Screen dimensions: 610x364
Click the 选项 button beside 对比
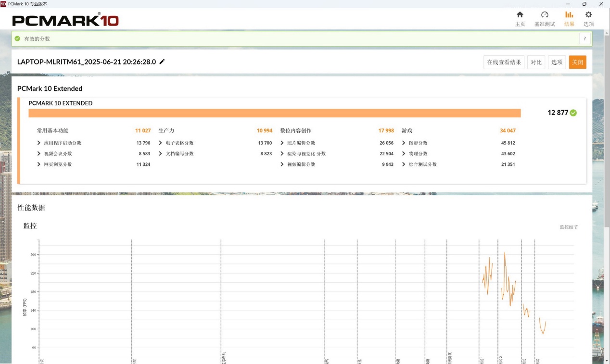click(x=557, y=62)
